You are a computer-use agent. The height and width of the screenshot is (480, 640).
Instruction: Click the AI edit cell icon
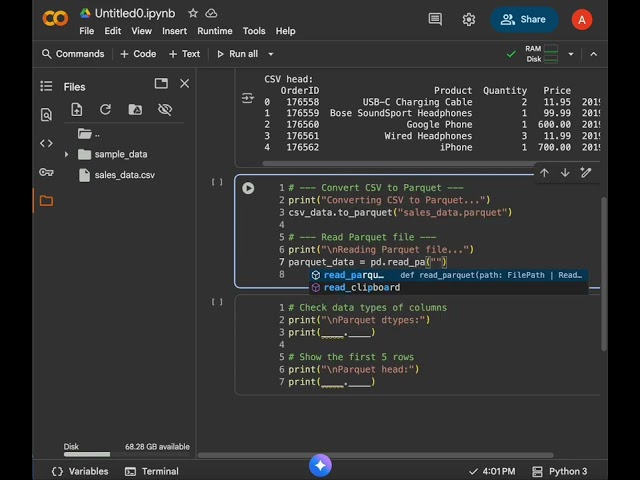coord(586,173)
